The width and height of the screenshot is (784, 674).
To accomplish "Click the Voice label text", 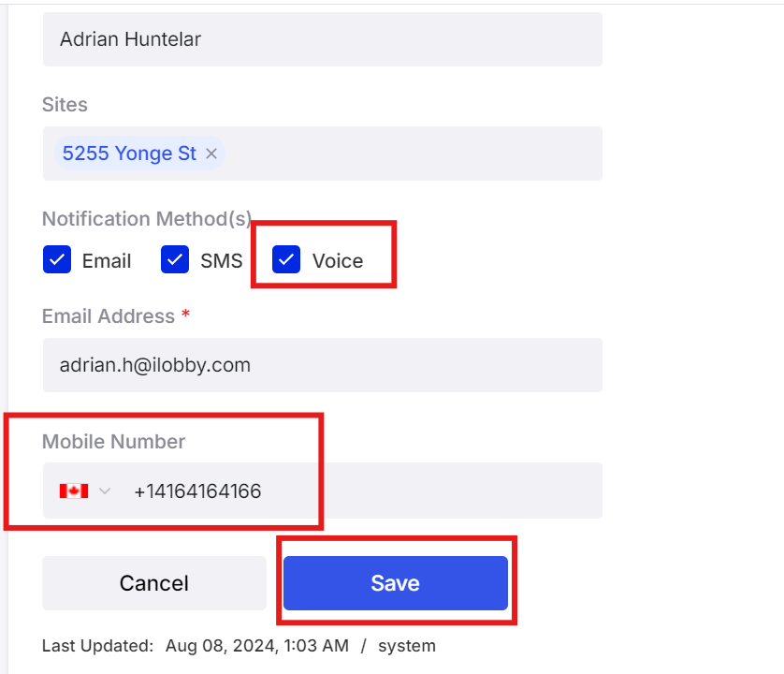I will click(338, 261).
